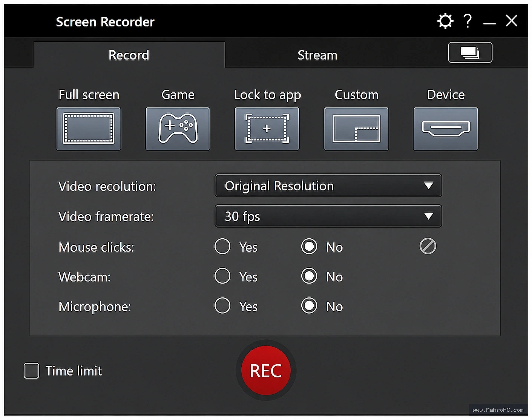Pick the Lock to app mode icon

267,129
